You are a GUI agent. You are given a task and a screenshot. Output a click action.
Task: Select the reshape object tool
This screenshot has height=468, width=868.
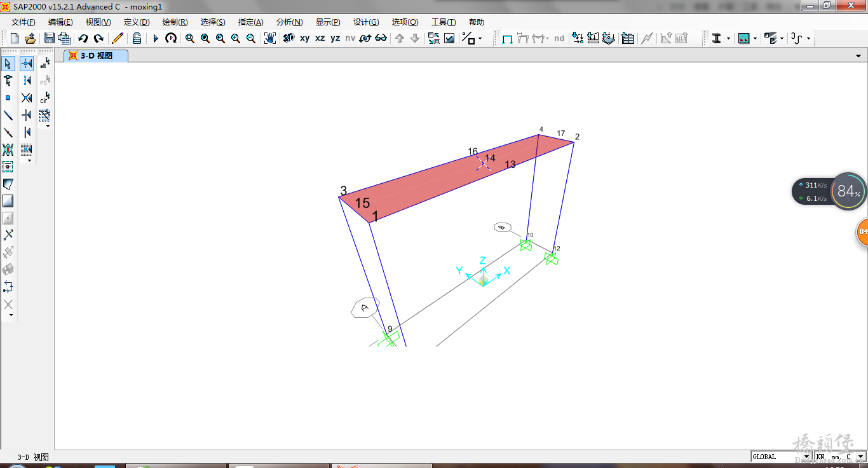(x=8, y=81)
